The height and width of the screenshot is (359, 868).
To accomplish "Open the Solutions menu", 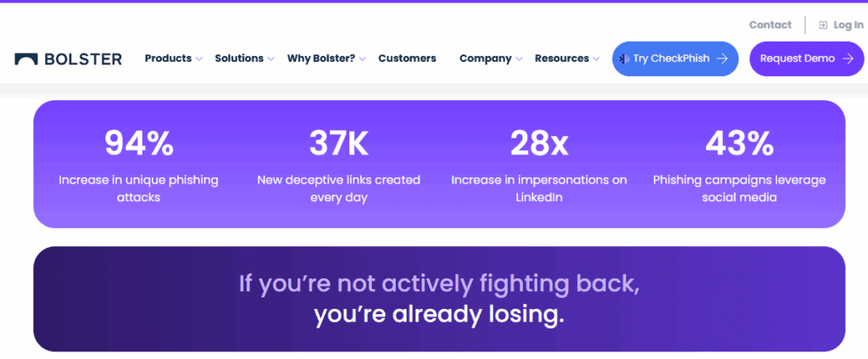I will coord(239,59).
